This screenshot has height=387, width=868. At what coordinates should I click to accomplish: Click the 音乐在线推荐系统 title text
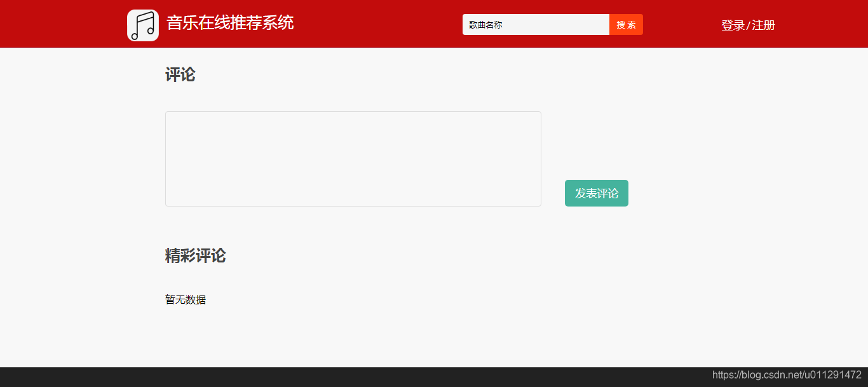[229, 23]
